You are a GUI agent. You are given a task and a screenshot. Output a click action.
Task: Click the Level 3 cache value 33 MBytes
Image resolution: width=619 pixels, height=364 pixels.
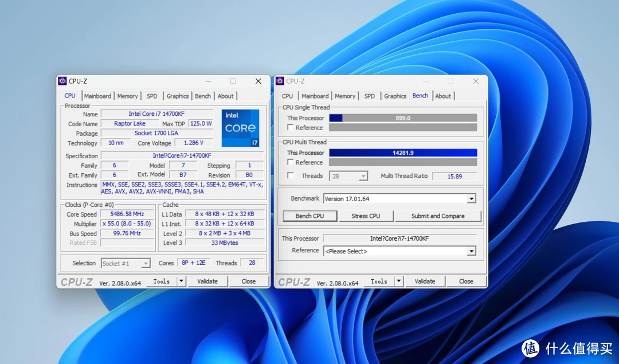pyautogui.click(x=225, y=242)
